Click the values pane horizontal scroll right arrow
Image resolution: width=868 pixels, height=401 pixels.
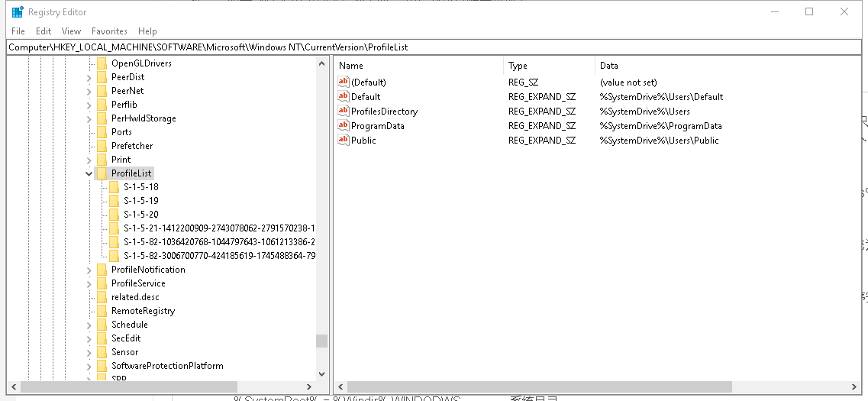click(x=855, y=386)
